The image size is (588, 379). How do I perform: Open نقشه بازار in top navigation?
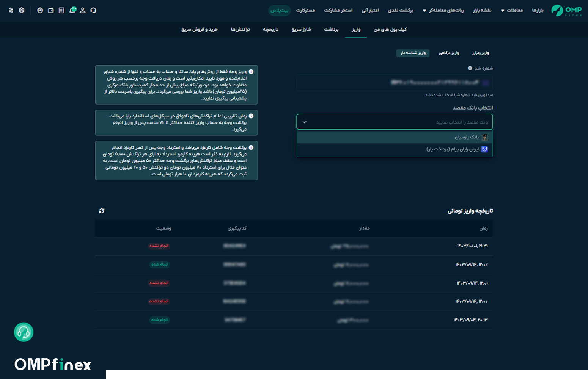(x=482, y=10)
